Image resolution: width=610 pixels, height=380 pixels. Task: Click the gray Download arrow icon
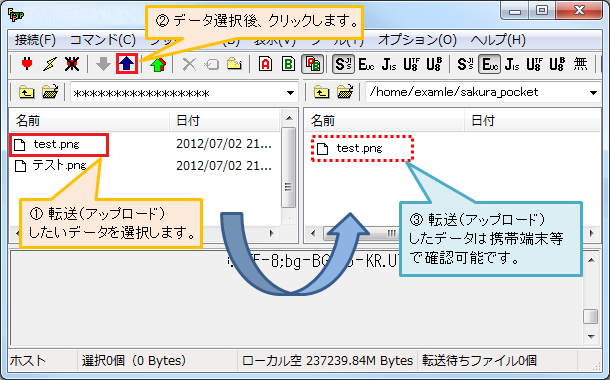point(103,64)
